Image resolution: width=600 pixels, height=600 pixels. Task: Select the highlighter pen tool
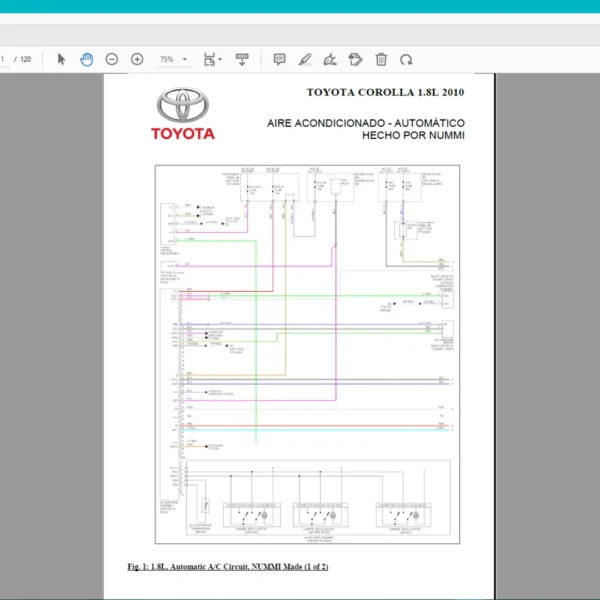tap(305, 59)
